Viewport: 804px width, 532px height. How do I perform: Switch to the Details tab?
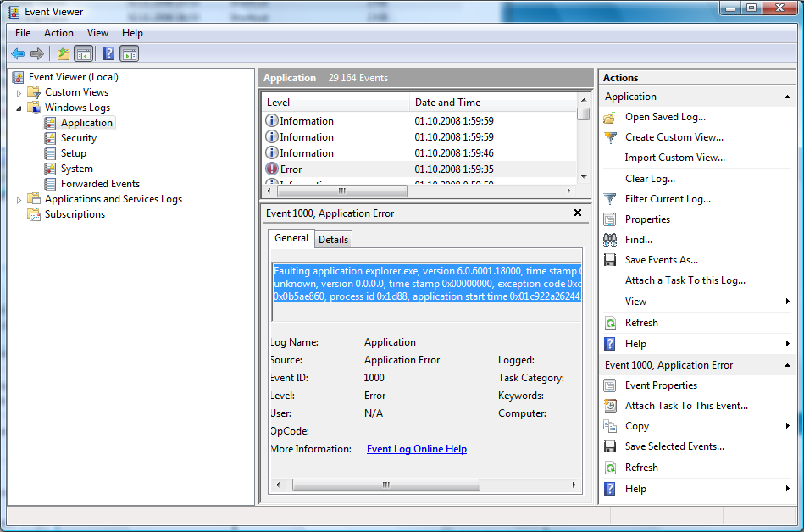coord(333,240)
